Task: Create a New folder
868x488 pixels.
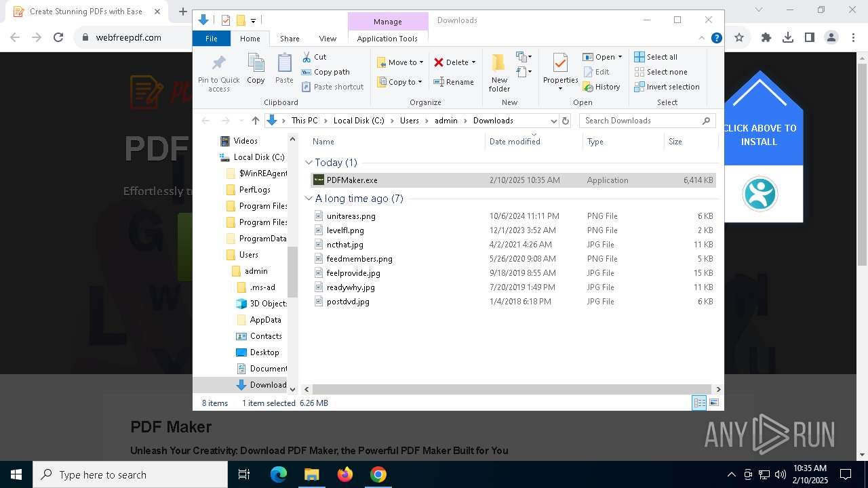Action: click(499, 72)
